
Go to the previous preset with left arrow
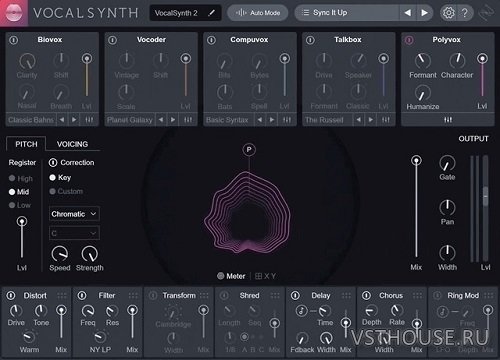click(x=407, y=13)
